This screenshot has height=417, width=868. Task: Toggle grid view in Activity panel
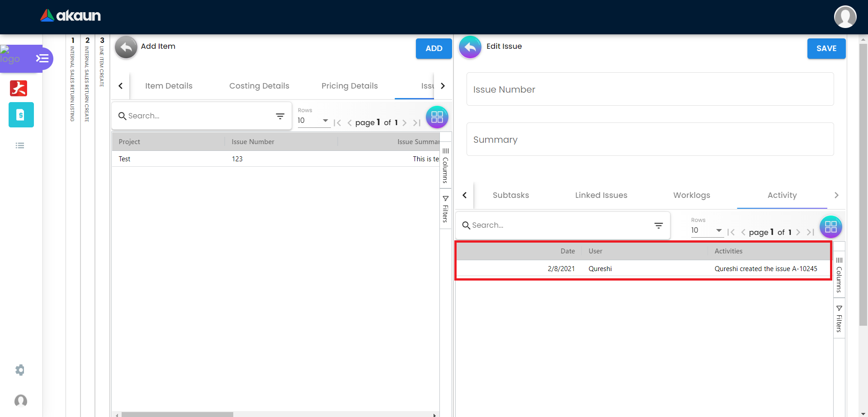(830, 227)
